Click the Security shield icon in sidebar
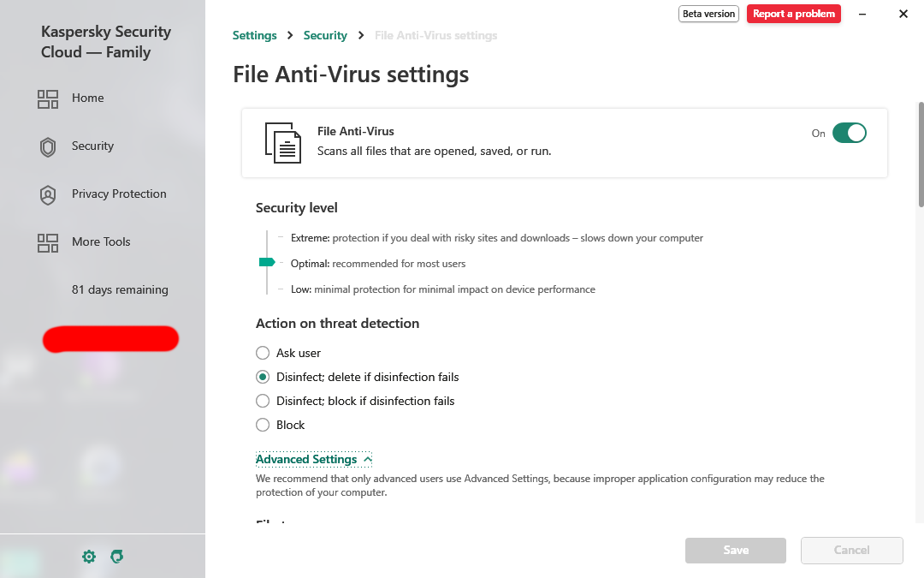Image resolution: width=924 pixels, height=578 pixels. pos(48,146)
